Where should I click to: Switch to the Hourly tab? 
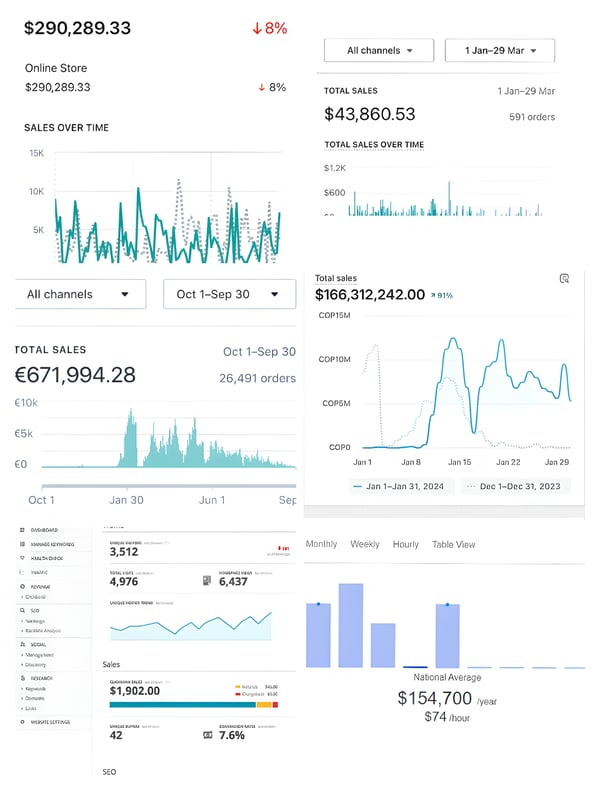406,544
